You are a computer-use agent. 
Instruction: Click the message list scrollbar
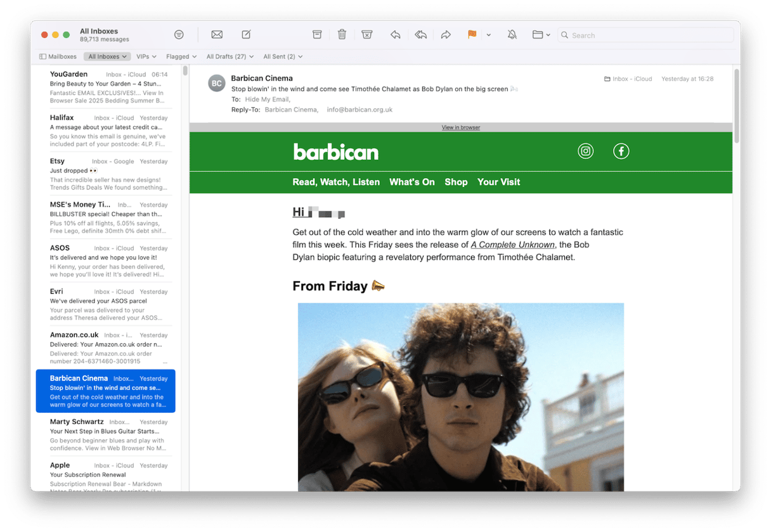coord(185,71)
